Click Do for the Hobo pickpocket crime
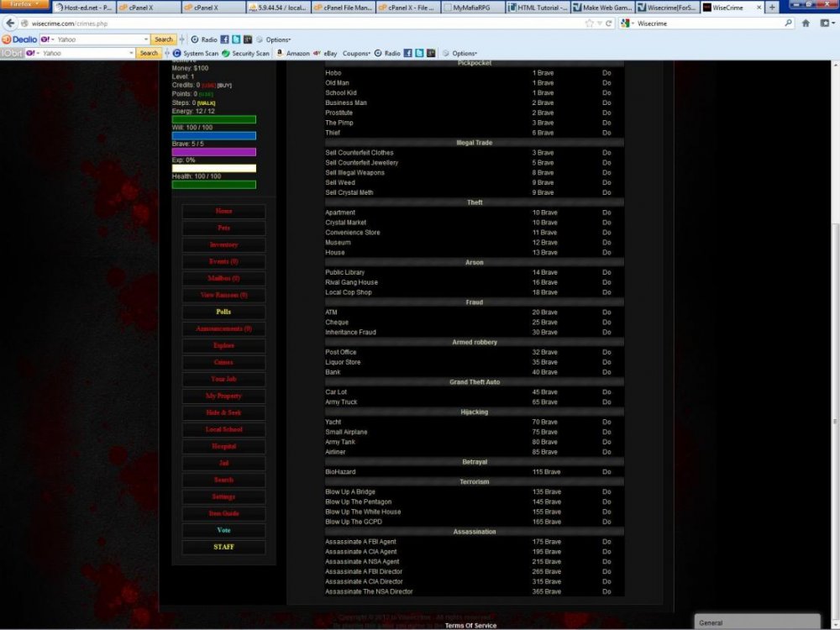The height and width of the screenshot is (630, 840). coord(606,73)
